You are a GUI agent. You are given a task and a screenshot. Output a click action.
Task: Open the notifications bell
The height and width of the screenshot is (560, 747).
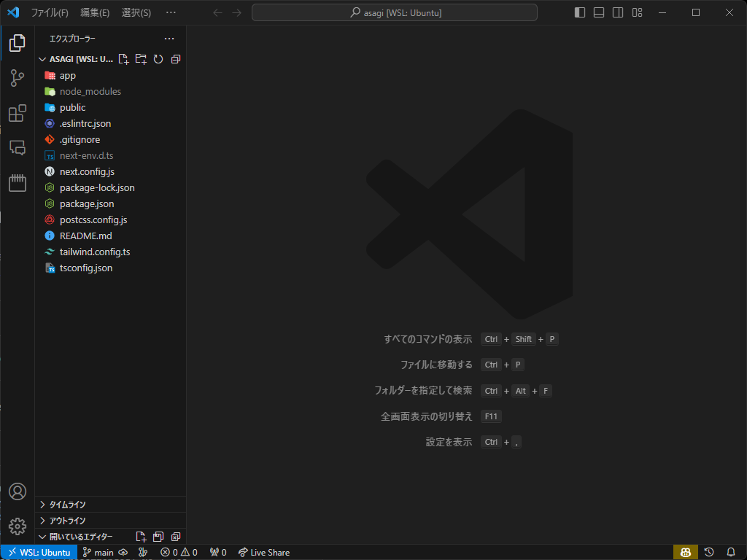[731, 553]
